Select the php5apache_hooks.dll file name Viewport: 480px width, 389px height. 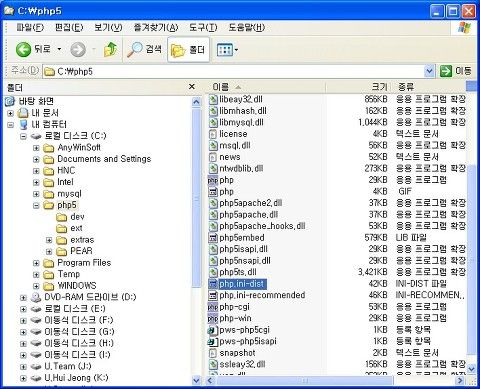click(x=262, y=226)
